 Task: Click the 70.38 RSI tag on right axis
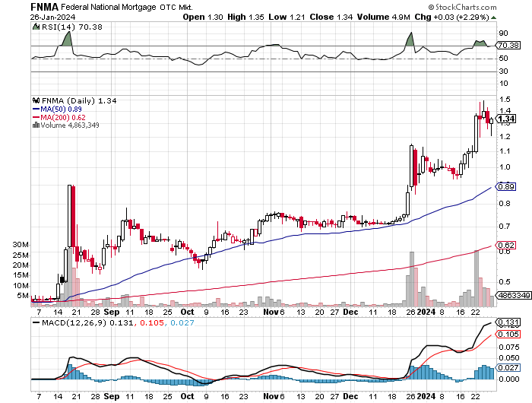(x=509, y=45)
